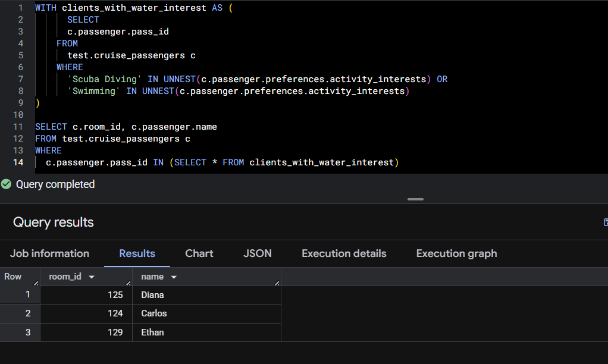Click the cut-off icon right of Query results
Viewport: 608px width, 364px height.
tap(606, 222)
